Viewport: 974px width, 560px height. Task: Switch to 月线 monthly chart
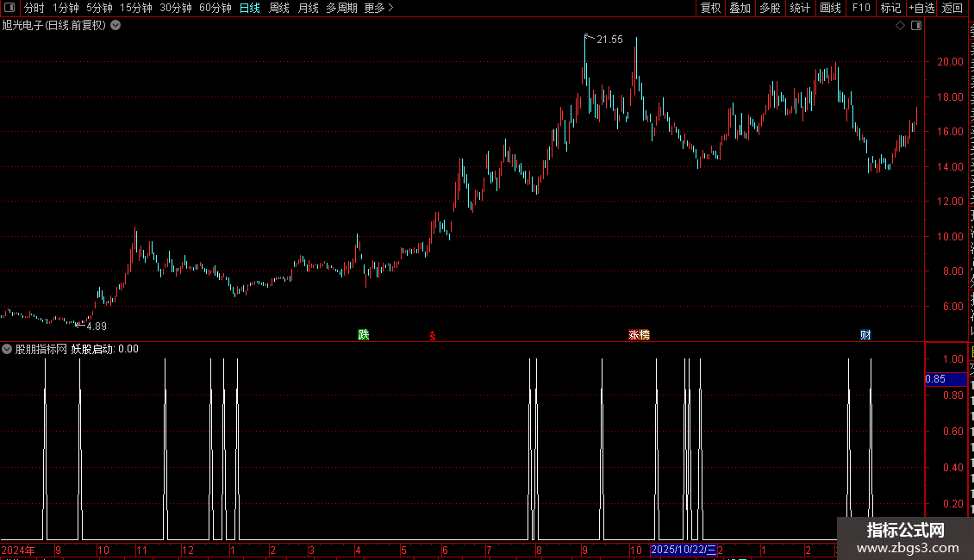308,8
